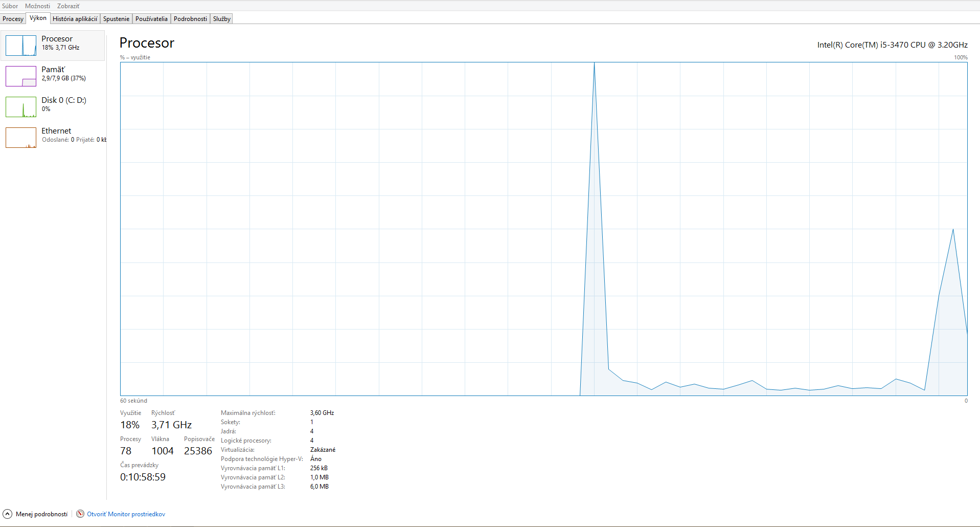Open the Súbor menu
Viewport: 980px width, 527px height.
click(x=10, y=6)
